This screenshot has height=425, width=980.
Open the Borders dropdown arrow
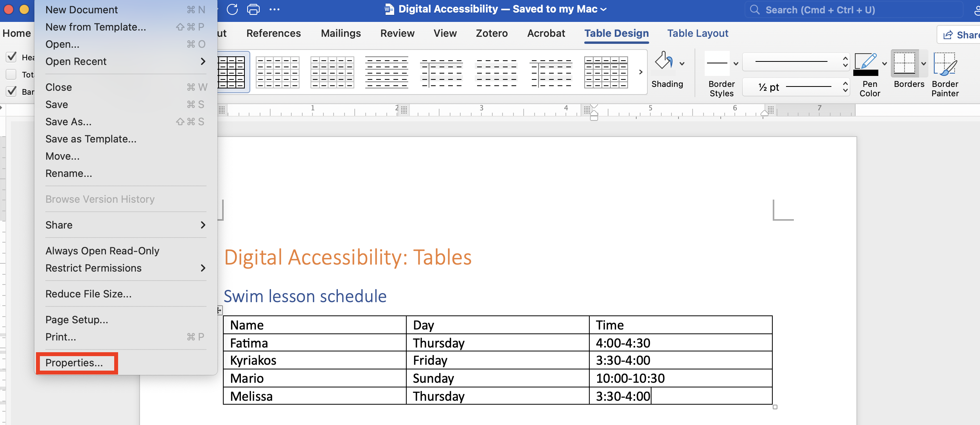coord(924,63)
